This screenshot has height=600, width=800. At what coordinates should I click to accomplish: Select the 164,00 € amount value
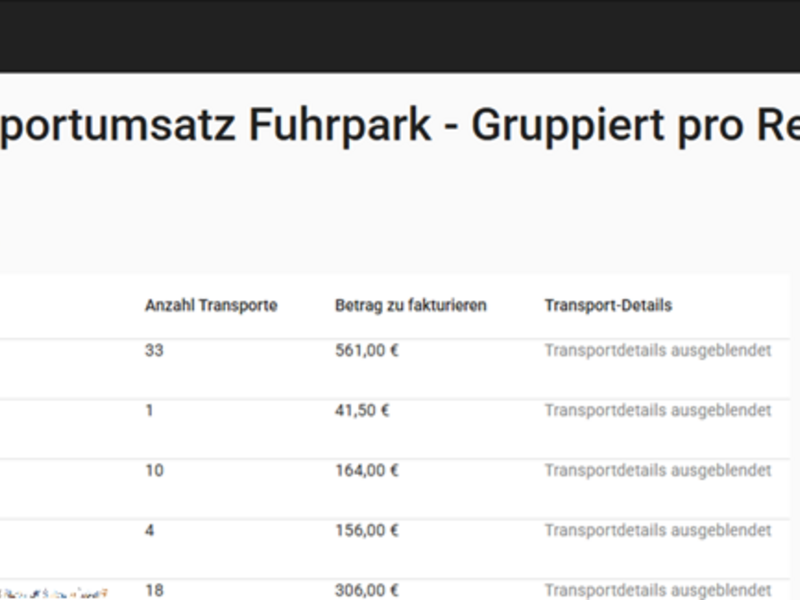pos(367,470)
